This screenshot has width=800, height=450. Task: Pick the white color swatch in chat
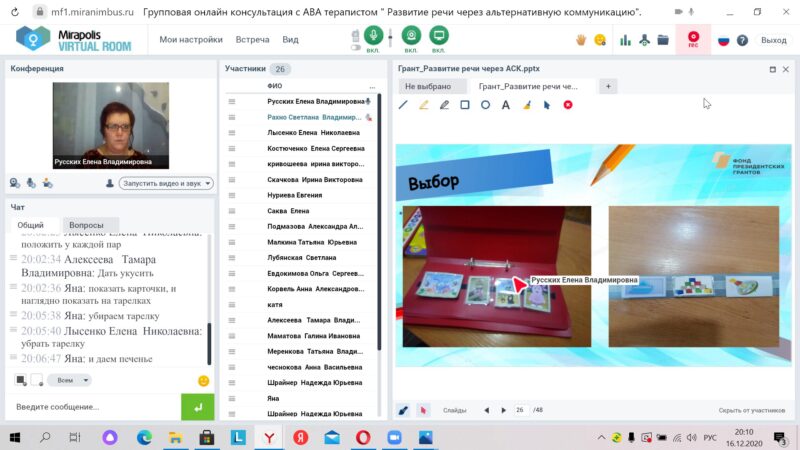[37, 380]
